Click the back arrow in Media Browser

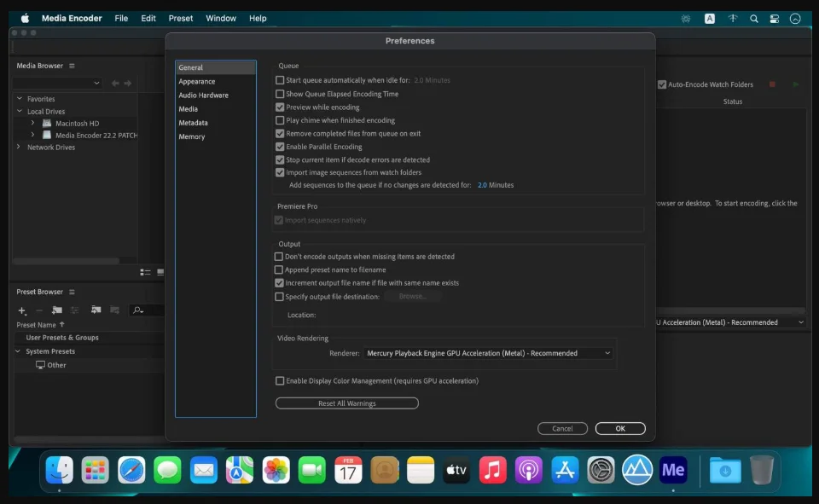(x=115, y=83)
